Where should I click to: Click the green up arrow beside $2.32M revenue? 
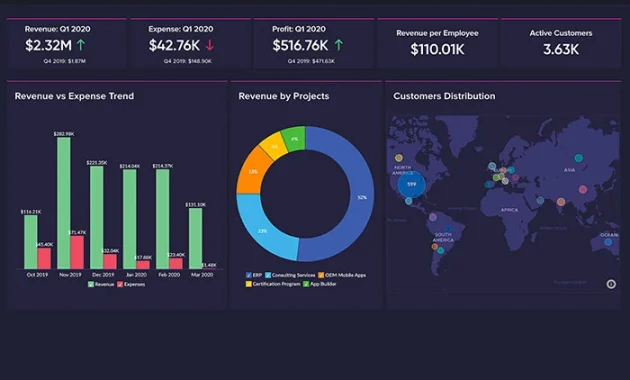pyautogui.click(x=81, y=45)
